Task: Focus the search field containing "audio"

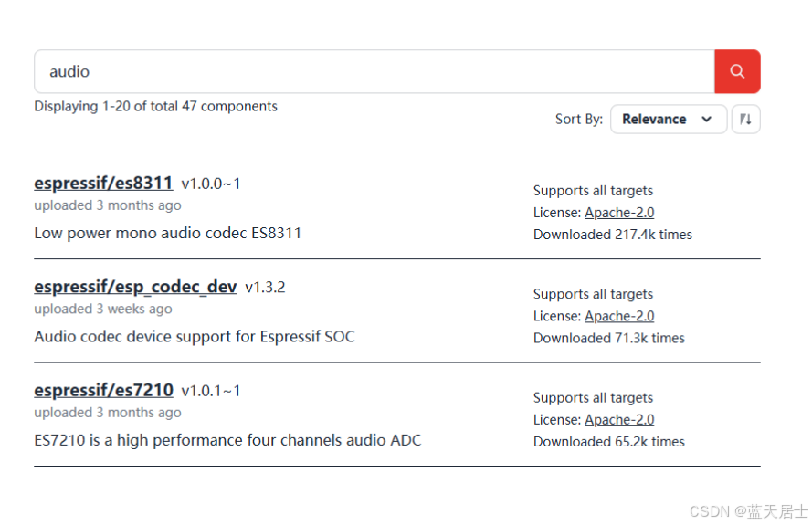Action: point(374,71)
